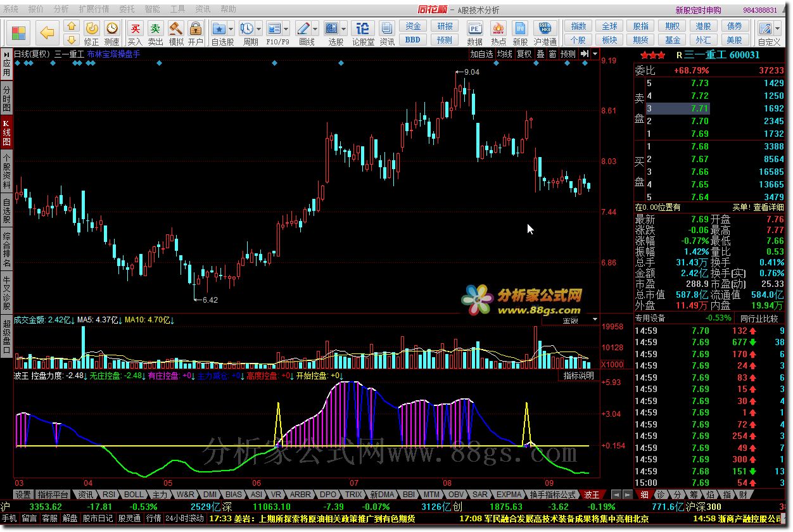
Task: Select the 分时图 sidebar tab
Action: click(x=6, y=98)
